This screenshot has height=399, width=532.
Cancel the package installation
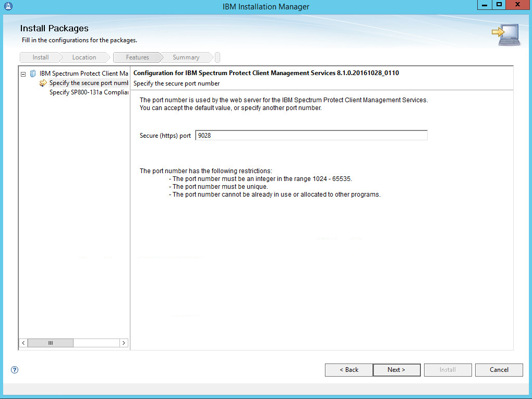pos(499,370)
